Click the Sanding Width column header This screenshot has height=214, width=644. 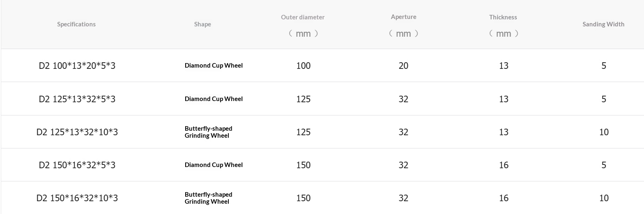pos(603,24)
